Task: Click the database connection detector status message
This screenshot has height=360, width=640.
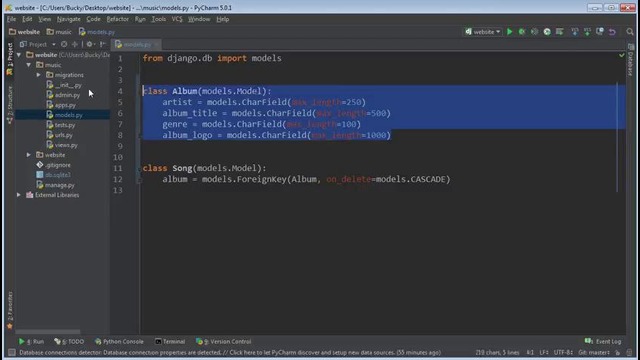Action: coord(230,352)
